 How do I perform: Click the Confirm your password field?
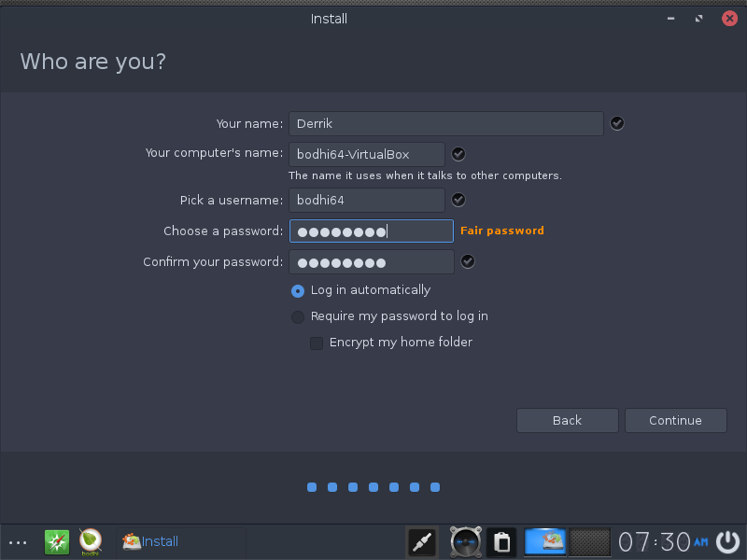tap(371, 262)
